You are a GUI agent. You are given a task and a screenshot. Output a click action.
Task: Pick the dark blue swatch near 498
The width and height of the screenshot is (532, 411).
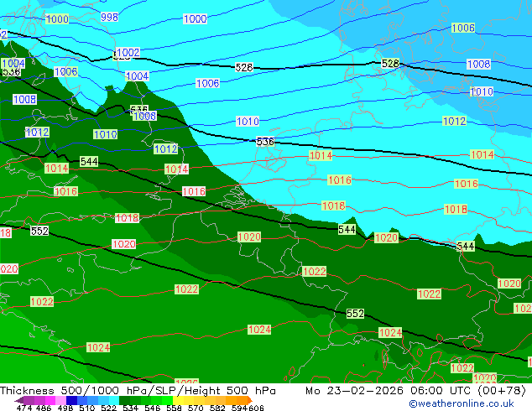pyautogui.click(x=71, y=400)
